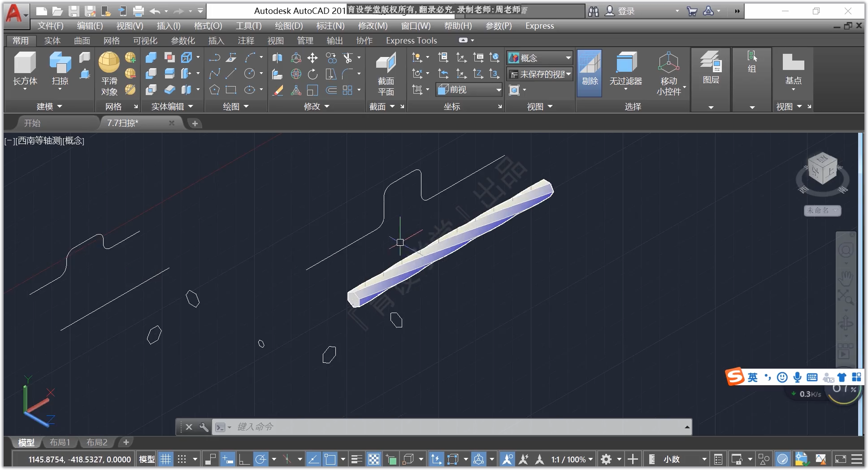Screen dimensions: 868x470
Task: Click the Rectangle draw tool
Action: tap(231, 90)
